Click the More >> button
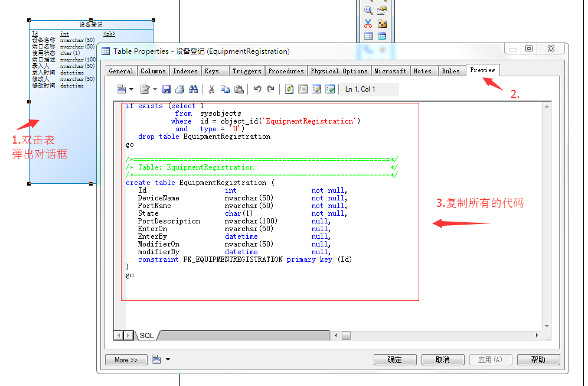Screen dimensions: 588x386 (x=126, y=360)
